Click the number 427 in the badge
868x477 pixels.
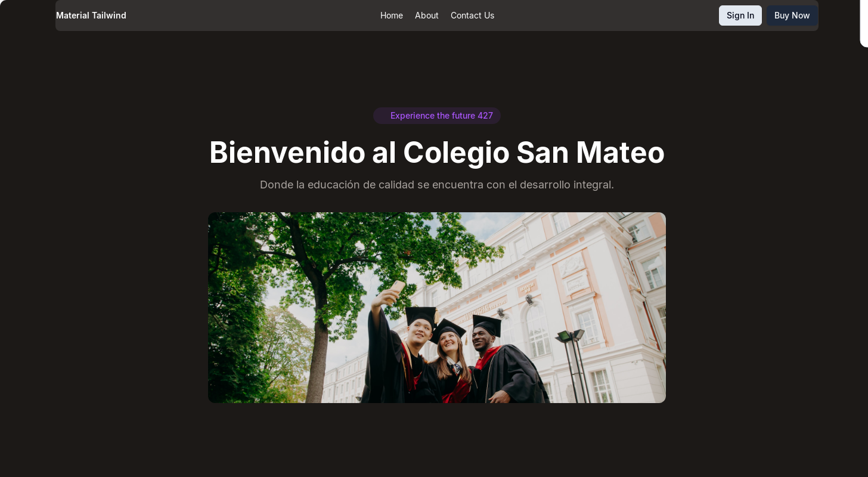(485, 116)
